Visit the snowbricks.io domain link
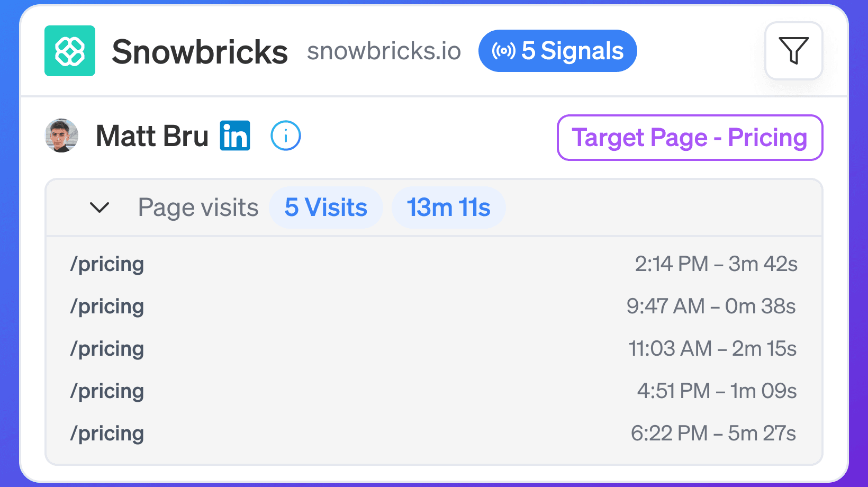This screenshot has height=487, width=868. coord(384,51)
